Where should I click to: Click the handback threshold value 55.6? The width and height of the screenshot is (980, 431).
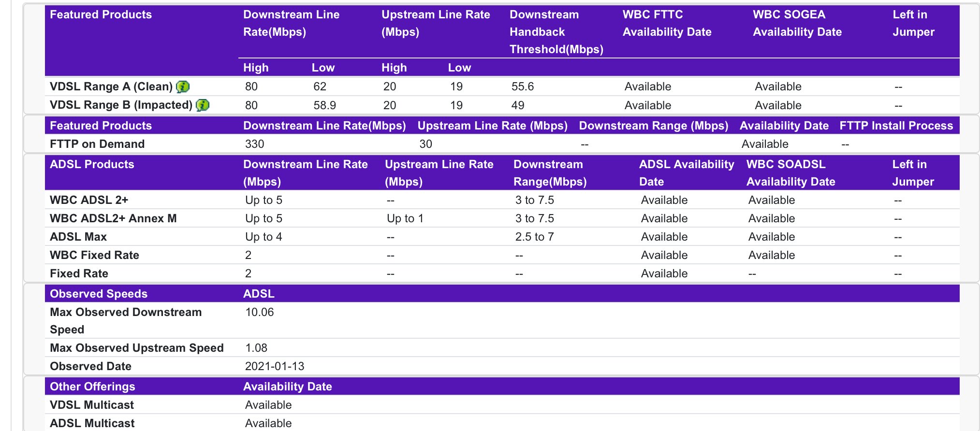(x=523, y=87)
